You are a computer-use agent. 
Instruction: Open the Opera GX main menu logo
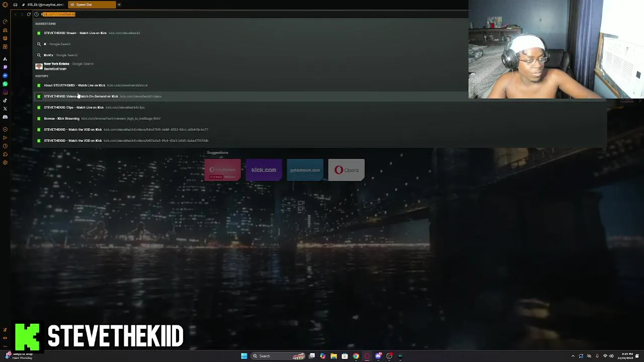(x=5, y=5)
